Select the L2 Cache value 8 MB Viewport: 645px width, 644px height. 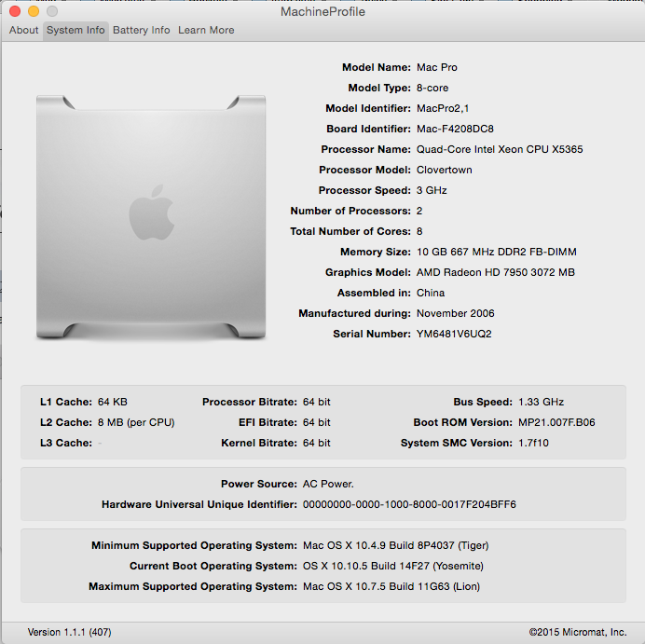point(136,422)
